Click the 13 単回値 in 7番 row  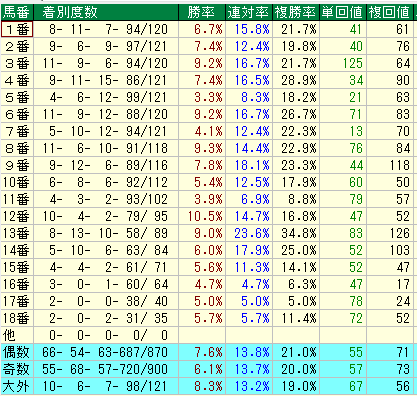pyautogui.click(x=343, y=131)
